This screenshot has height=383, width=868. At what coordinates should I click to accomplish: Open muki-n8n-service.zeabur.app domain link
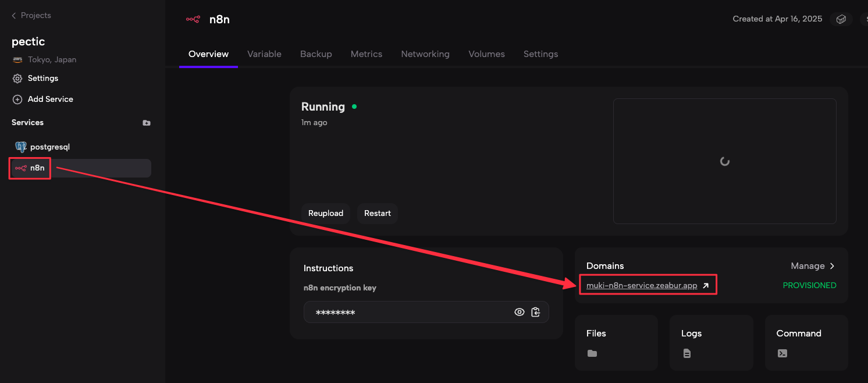point(642,285)
